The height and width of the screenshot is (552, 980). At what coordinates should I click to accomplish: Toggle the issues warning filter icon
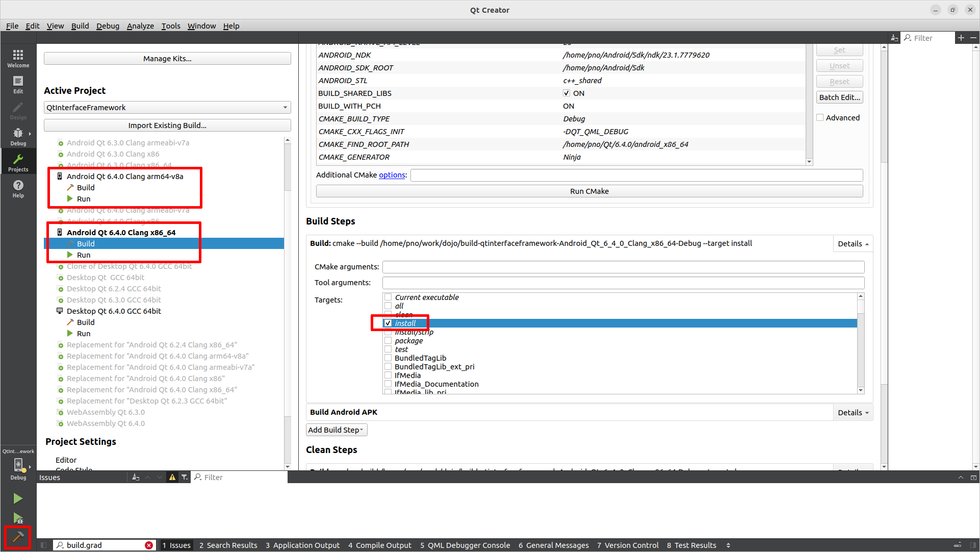tap(172, 478)
